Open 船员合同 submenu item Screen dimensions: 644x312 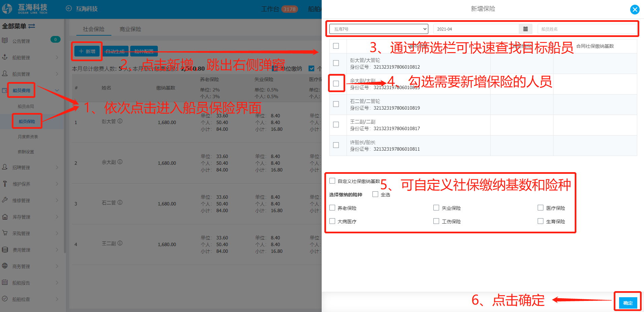pyautogui.click(x=26, y=106)
